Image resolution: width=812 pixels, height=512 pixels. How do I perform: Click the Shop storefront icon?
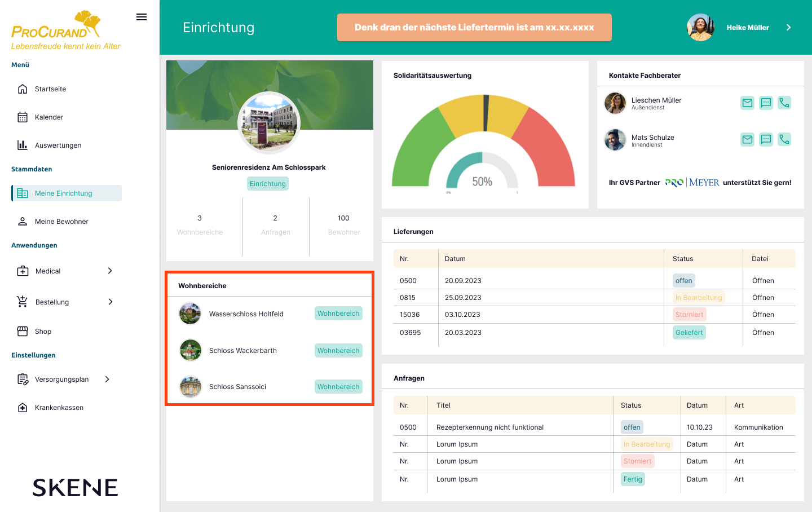pyautogui.click(x=23, y=332)
